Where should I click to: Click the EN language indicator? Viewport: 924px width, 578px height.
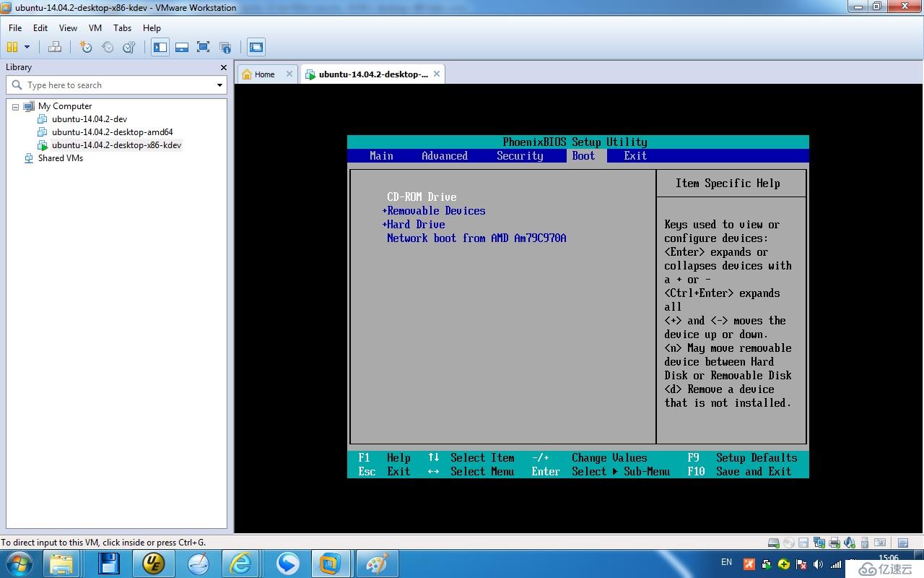(726, 562)
